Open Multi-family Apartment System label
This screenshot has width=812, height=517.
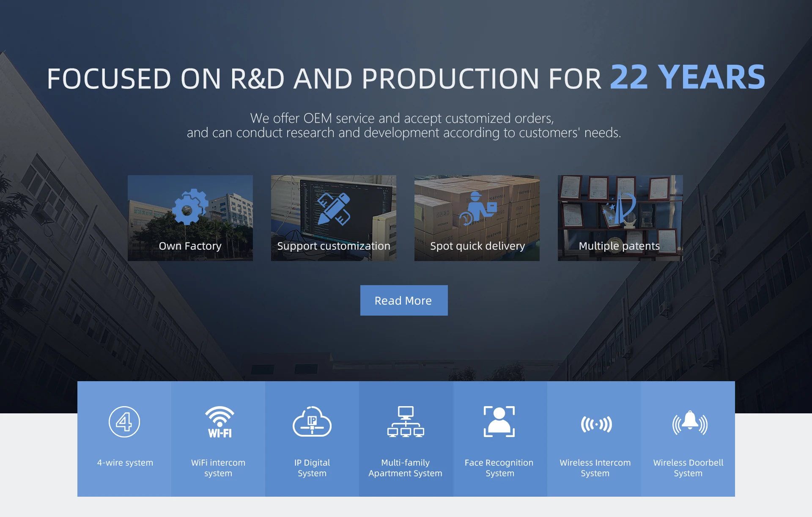point(405,467)
